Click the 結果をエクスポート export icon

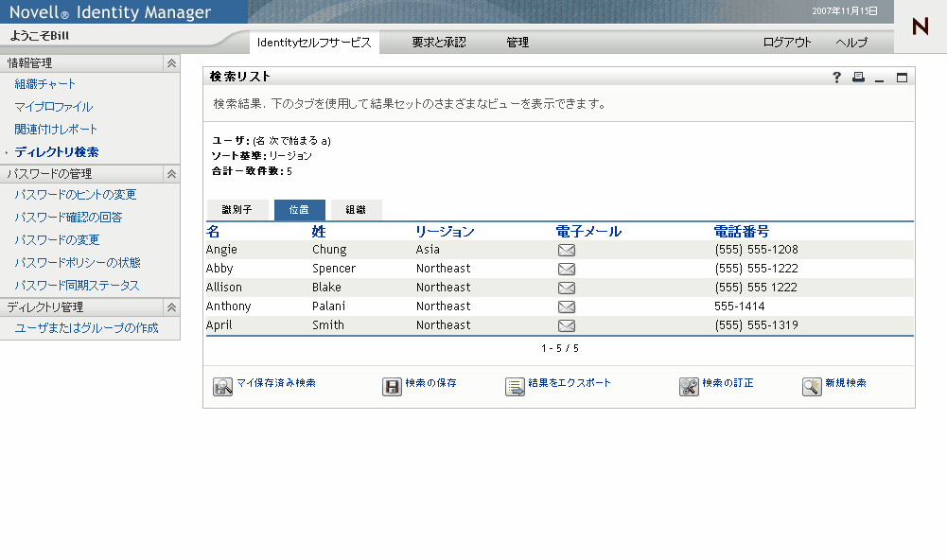[x=516, y=387]
